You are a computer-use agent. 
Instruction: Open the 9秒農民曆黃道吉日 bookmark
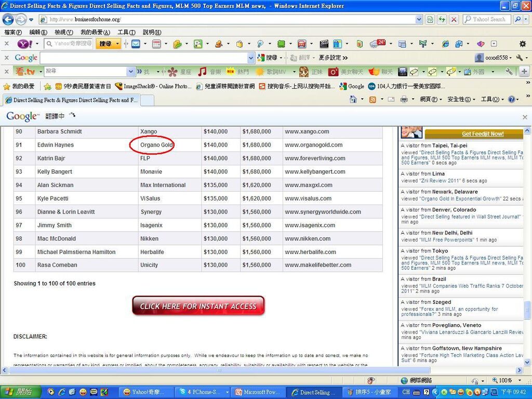(83, 86)
